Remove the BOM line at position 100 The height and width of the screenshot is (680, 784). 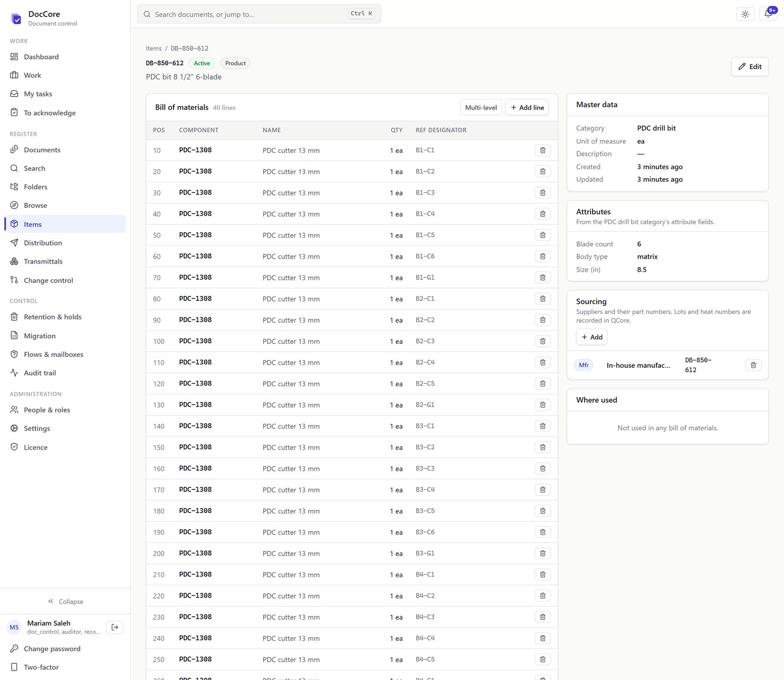[542, 341]
